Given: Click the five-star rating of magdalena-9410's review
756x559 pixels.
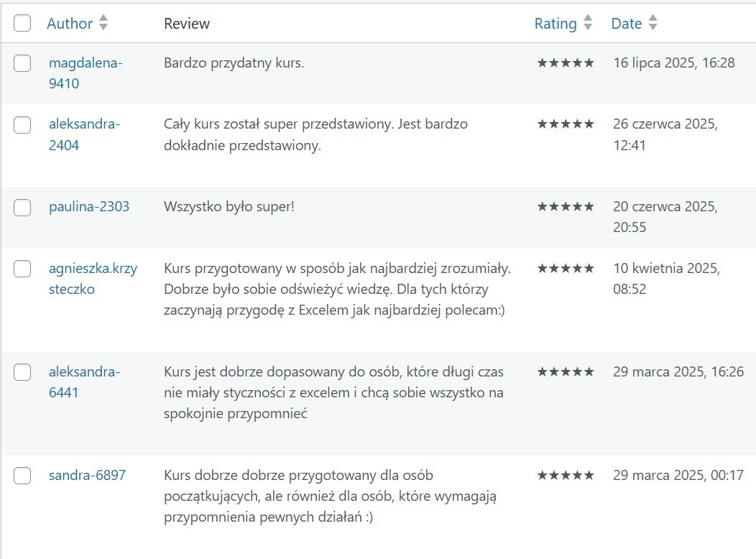Looking at the screenshot, I should (x=566, y=63).
